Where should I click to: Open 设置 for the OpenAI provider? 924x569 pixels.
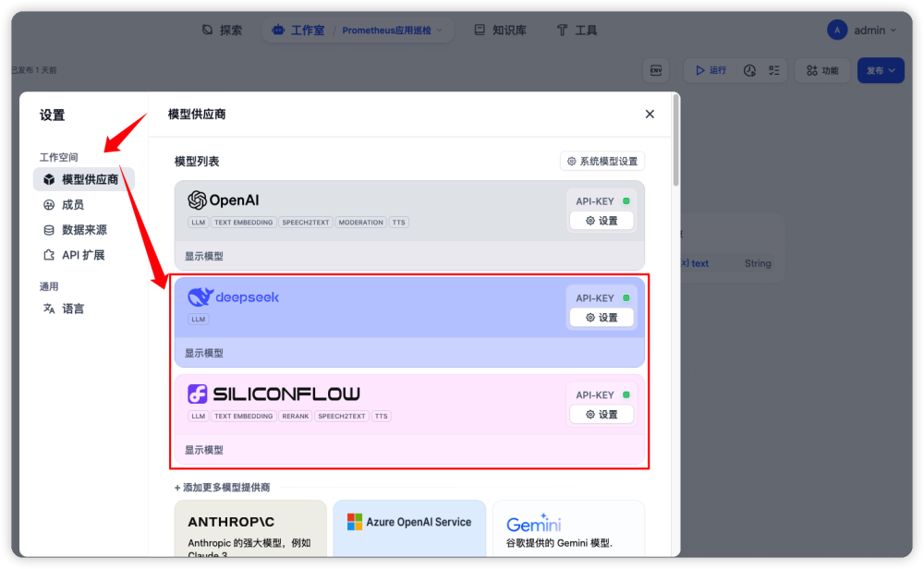coord(602,221)
